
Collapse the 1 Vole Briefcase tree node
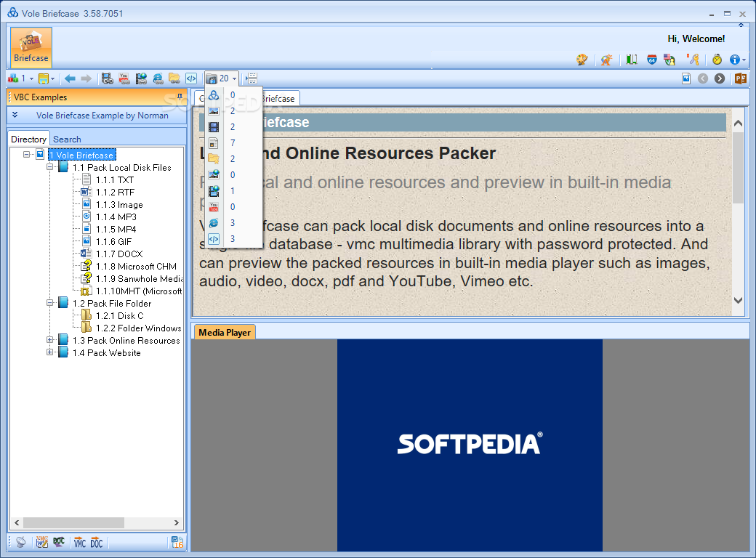point(26,155)
